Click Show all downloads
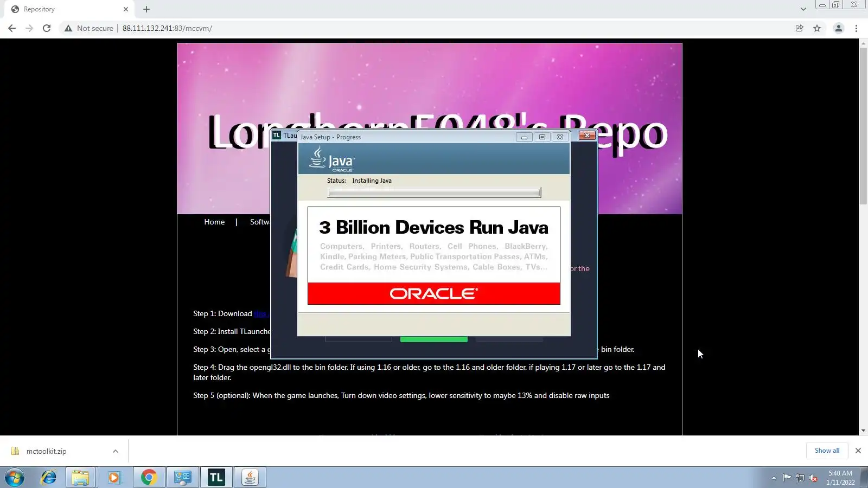The width and height of the screenshot is (868, 488). pos(827,451)
